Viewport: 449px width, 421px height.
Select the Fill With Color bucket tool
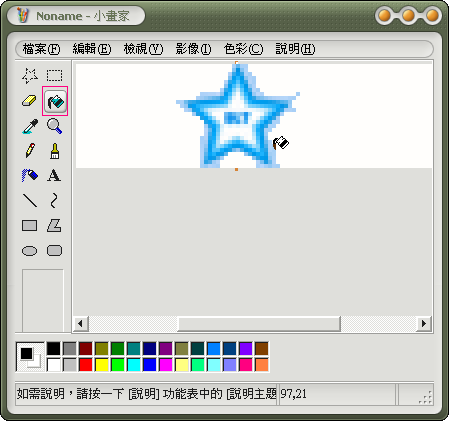[x=55, y=101]
